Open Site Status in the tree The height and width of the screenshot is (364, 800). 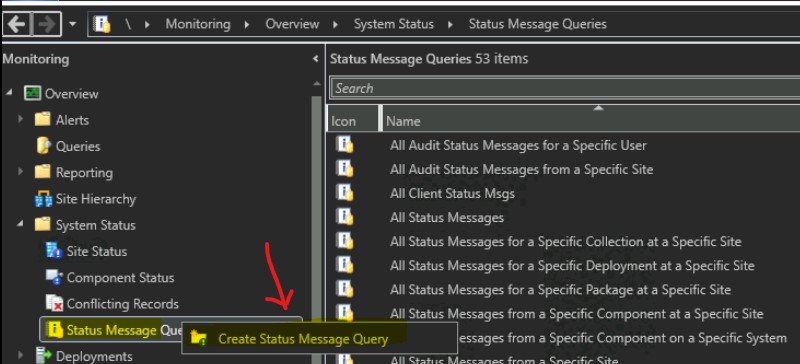click(x=97, y=252)
